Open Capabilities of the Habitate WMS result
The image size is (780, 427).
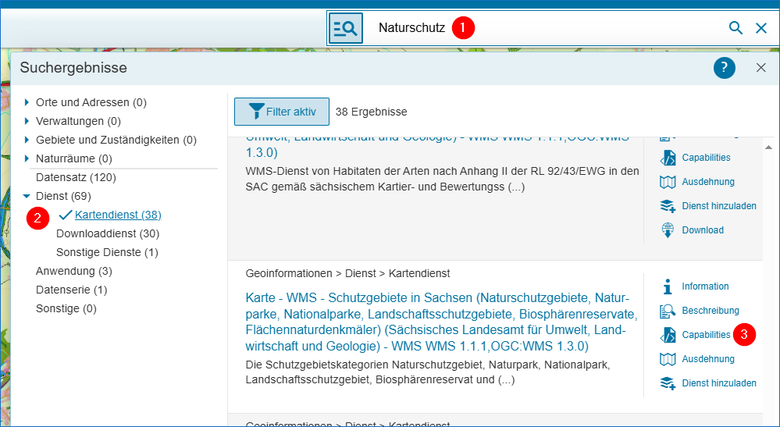click(695, 158)
